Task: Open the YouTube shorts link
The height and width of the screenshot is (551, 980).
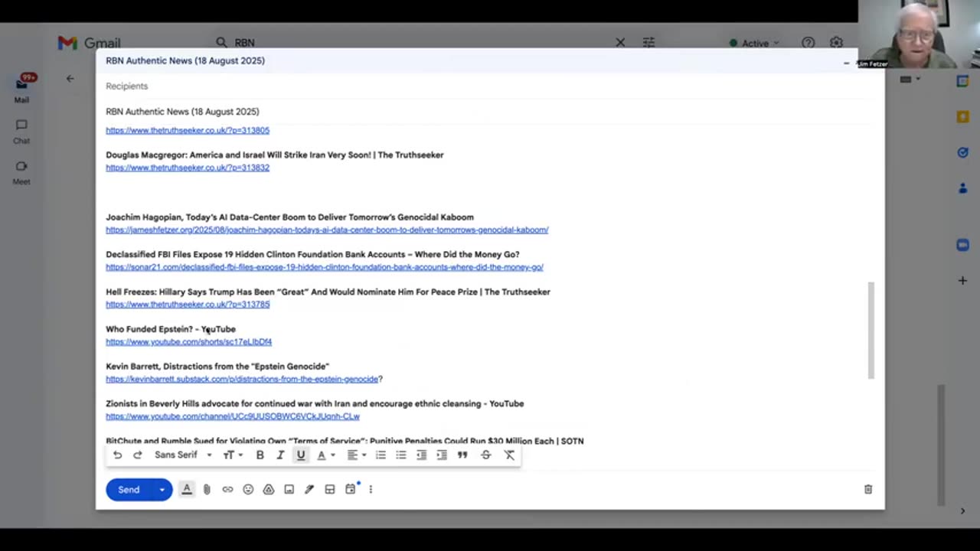Action: click(x=188, y=342)
